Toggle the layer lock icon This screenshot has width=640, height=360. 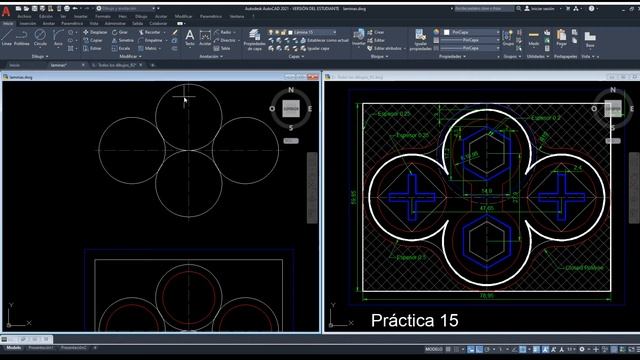tap(283, 32)
